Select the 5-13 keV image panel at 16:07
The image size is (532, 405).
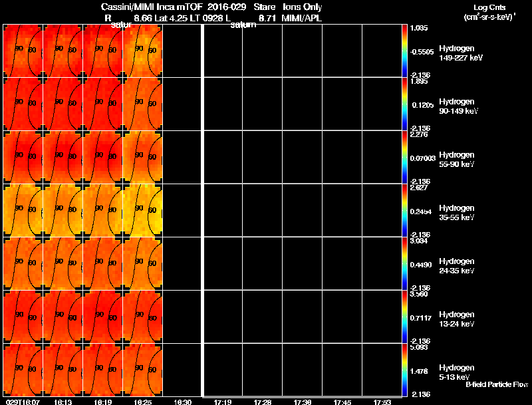tap(23, 370)
